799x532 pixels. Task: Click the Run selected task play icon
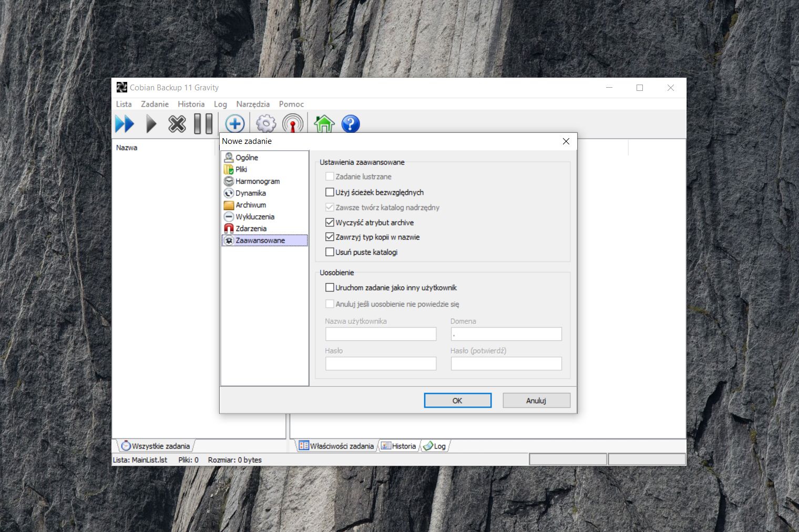click(x=151, y=124)
